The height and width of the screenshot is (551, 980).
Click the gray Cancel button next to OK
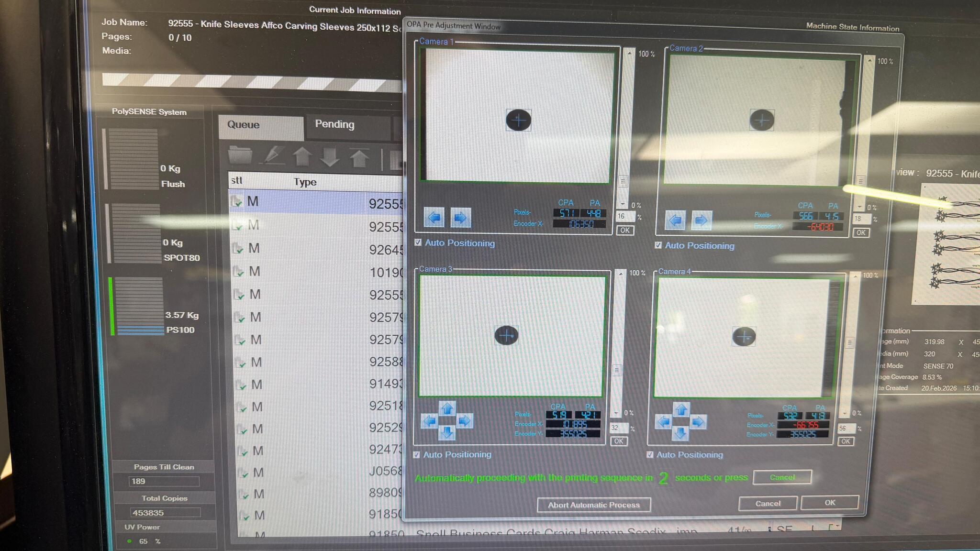(768, 503)
